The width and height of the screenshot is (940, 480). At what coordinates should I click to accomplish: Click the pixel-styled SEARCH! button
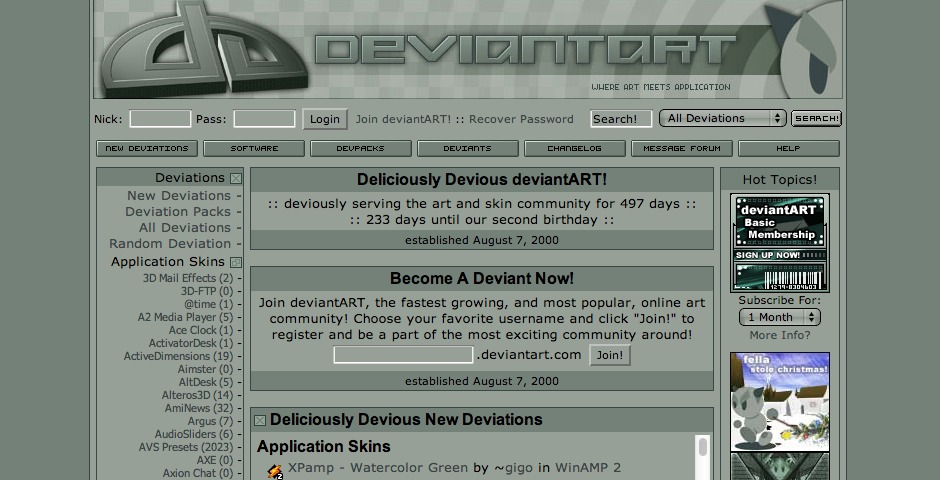pos(817,118)
